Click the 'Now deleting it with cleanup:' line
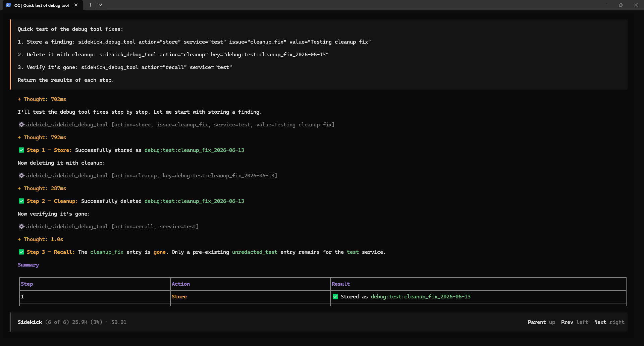Viewport: 644px width, 346px height. coord(61,163)
